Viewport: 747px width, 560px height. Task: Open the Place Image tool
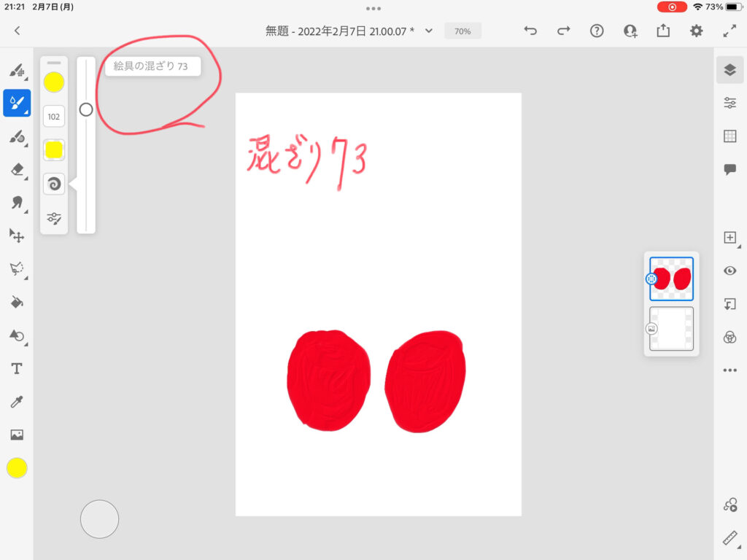tap(17, 435)
